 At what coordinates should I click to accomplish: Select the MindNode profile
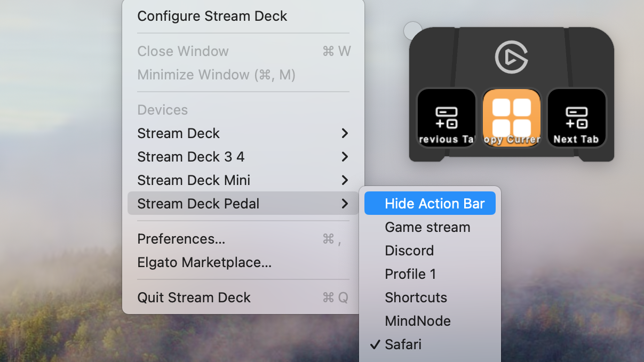pyautogui.click(x=430, y=321)
